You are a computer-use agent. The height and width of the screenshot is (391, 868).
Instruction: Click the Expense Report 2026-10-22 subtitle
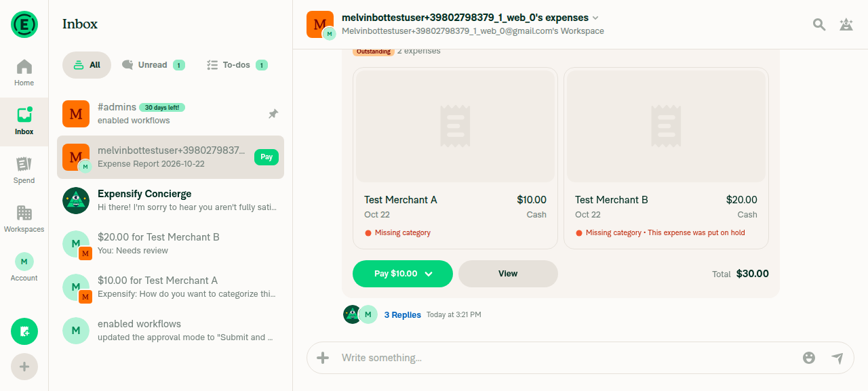point(151,164)
